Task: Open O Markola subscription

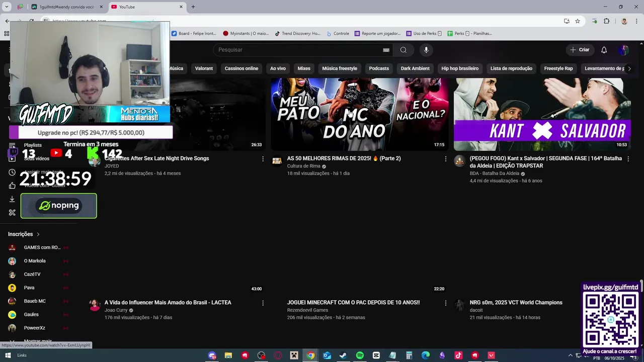Action: pos(39,261)
